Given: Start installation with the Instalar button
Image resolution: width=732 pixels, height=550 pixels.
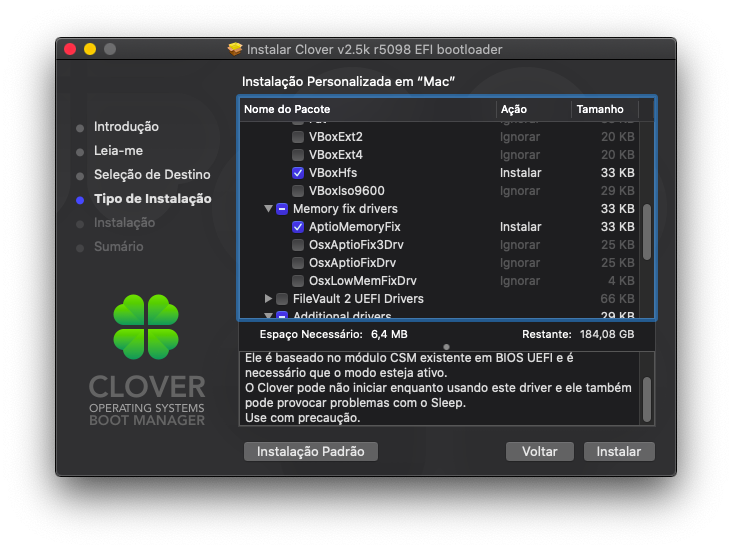Looking at the screenshot, I should [619, 451].
